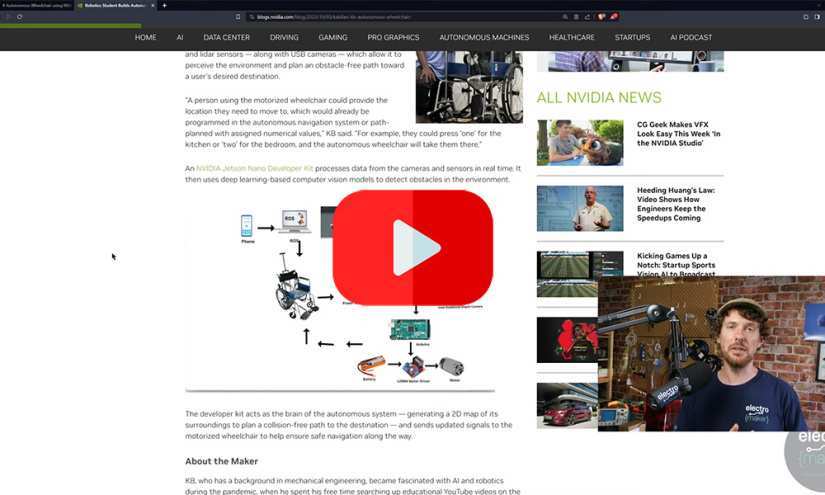Click the bookmark icon left of the address bar
Image resolution: width=825 pixels, height=495 pixels.
(x=238, y=17)
